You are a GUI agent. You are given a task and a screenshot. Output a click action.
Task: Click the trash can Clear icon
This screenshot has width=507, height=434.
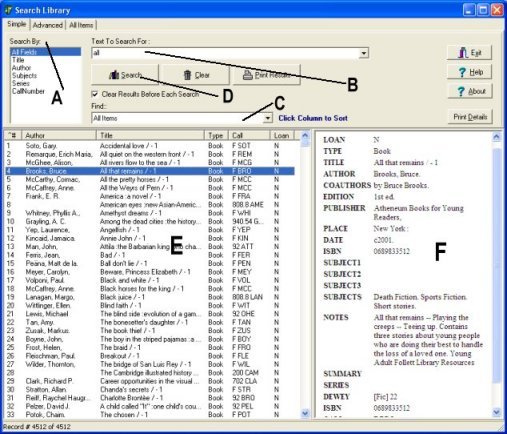click(188, 75)
